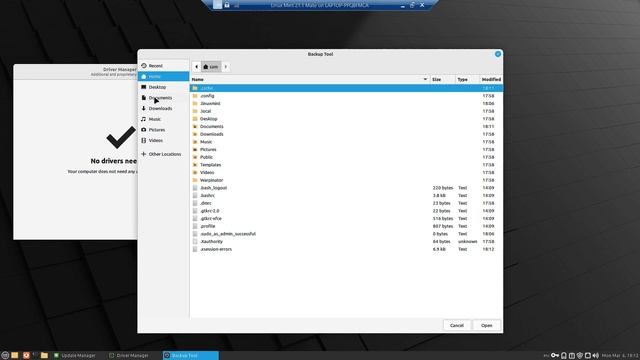
Task: Select the Templates folder
Action: [x=346, y=165]
